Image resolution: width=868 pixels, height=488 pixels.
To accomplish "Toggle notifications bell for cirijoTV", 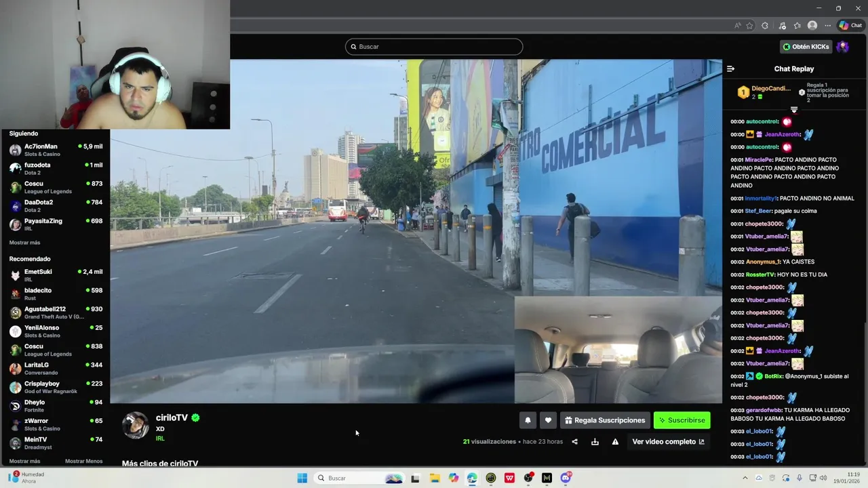I will point(528,420).
